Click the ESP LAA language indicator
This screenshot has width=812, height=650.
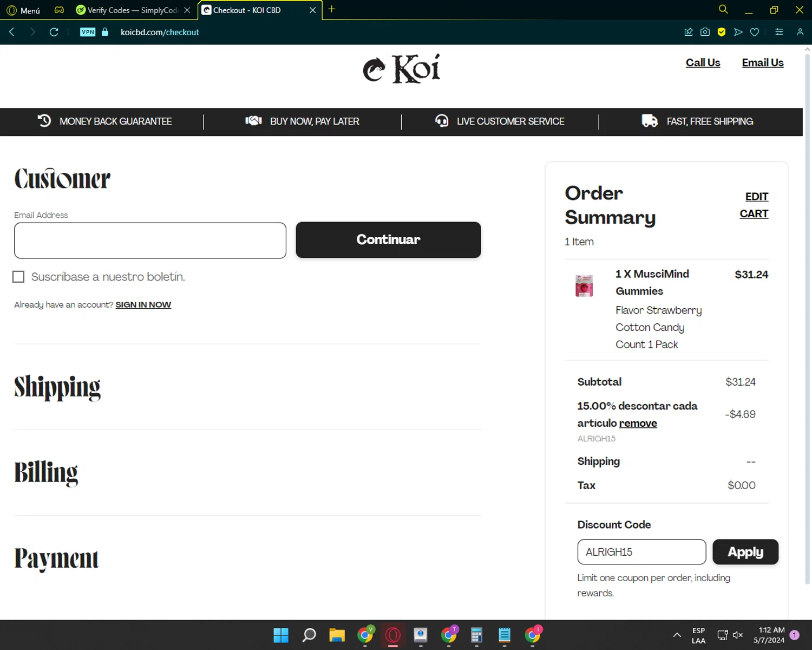698,635
